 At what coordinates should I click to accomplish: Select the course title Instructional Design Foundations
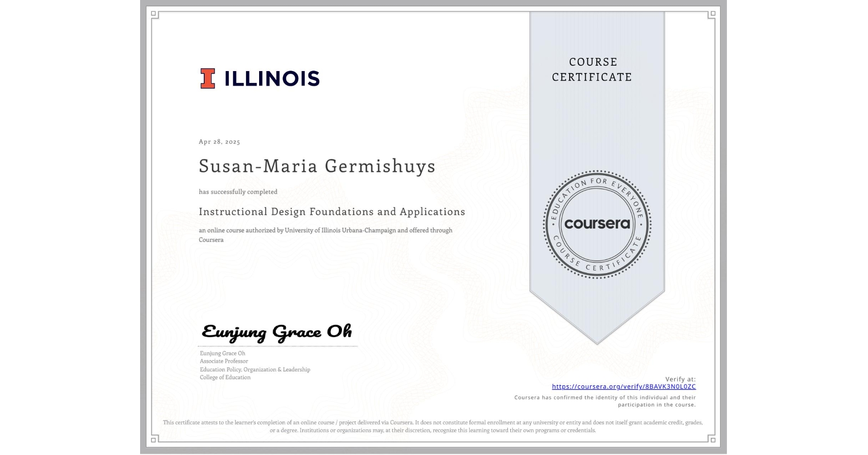pyautogui.click(x=332, y=212)
